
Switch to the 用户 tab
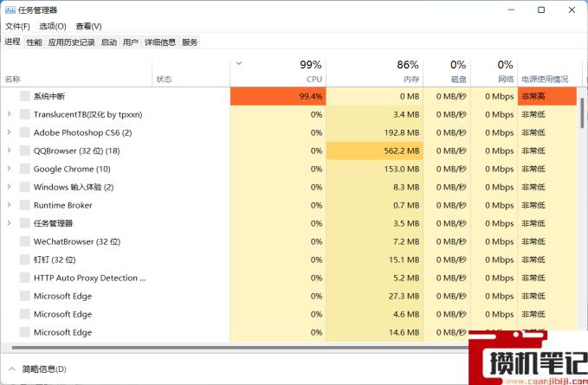click(131, 42)
